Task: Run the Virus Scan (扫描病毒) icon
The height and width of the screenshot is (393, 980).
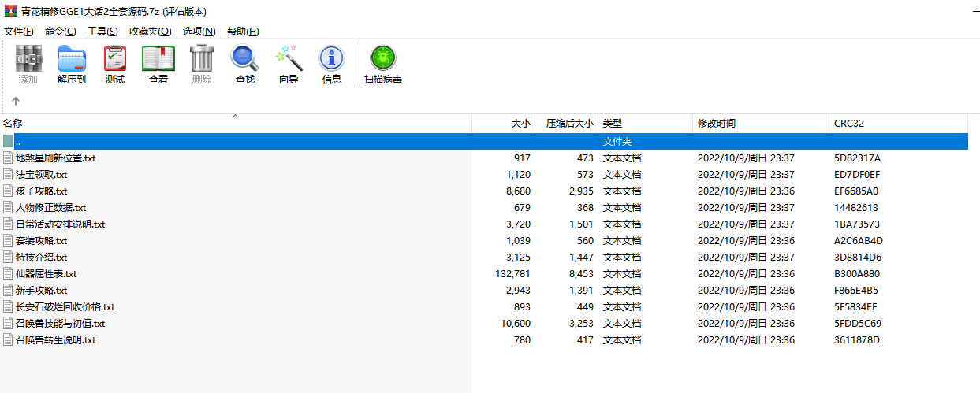Action: [x=383, y=65]
